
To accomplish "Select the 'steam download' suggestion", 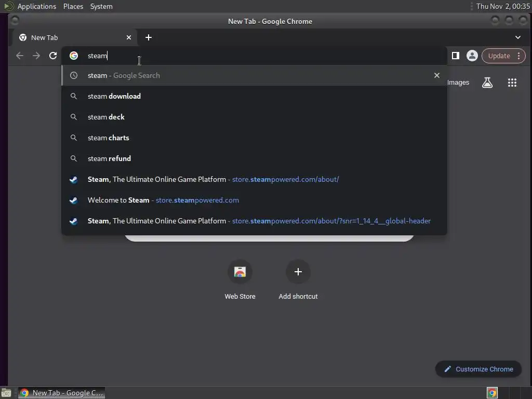I will pyautogui.click(x=254, y=96).
